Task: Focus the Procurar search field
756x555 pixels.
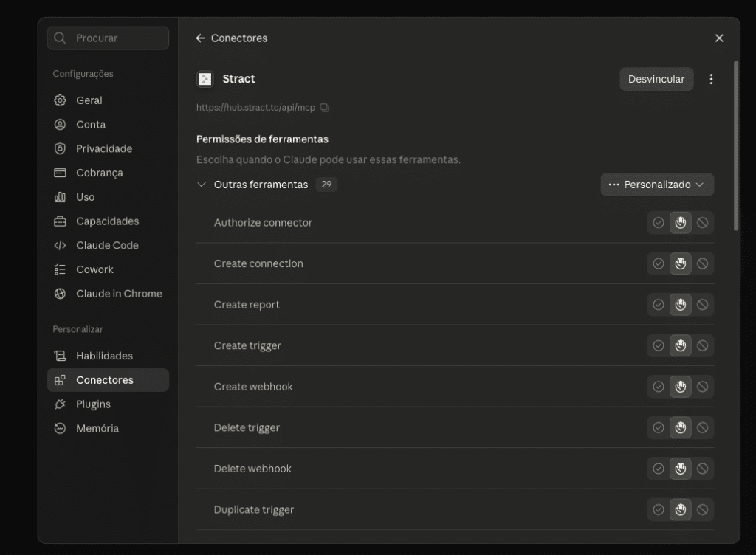Action: coord(108,38)
